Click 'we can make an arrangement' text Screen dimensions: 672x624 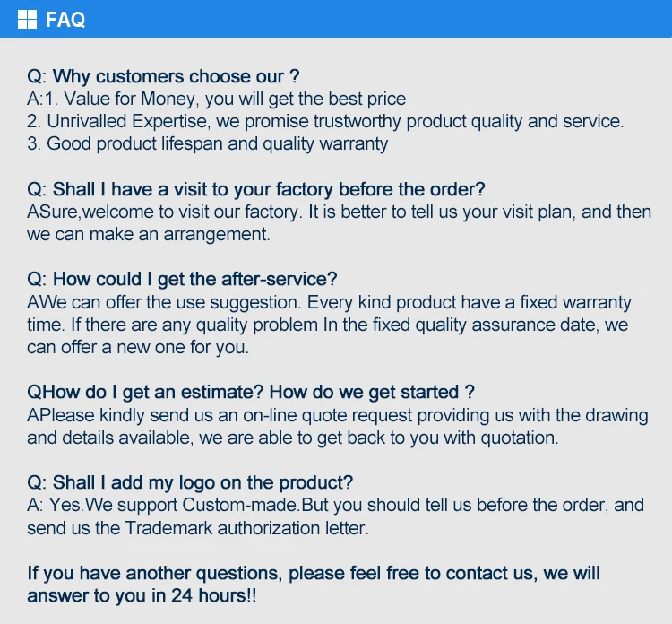149,235
